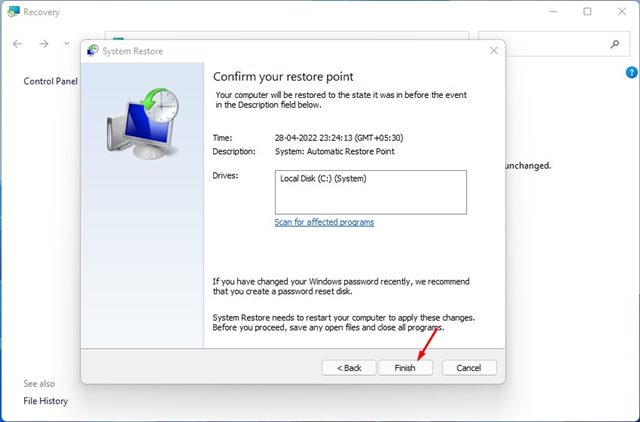Click the Finish button
640x422 pixels.
pyautogui.click(x=405, y=368)
